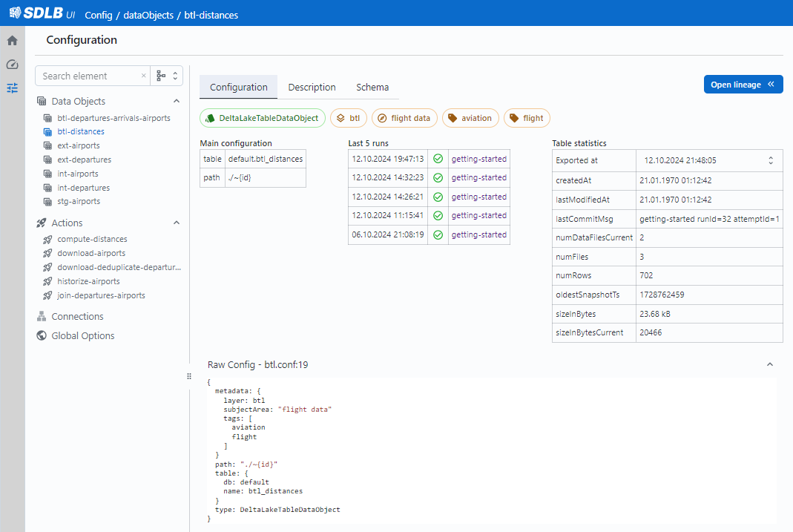Collapse the Data Objects section
The image size is (793, 532).
coord(177,101)
